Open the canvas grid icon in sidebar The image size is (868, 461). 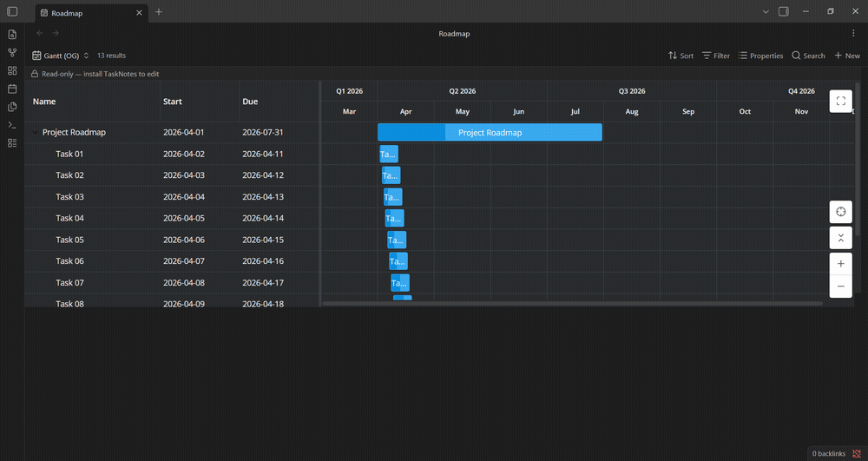click(12, 71)
